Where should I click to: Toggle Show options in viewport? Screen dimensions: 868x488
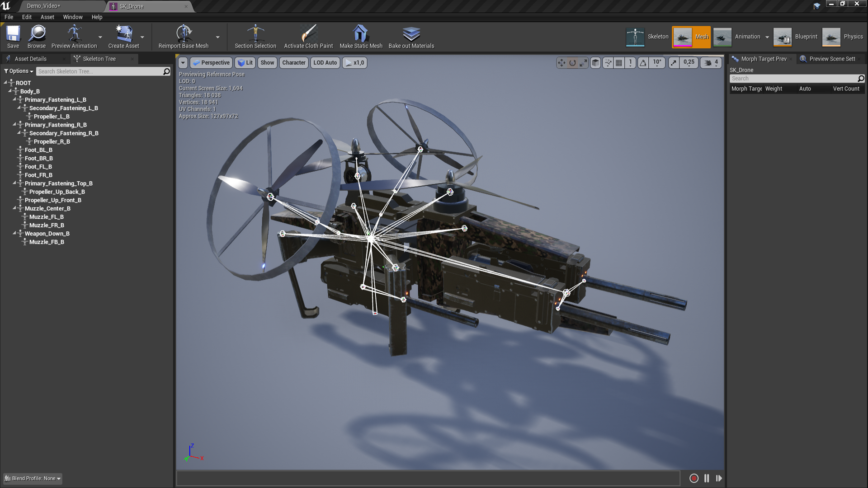pos(267,62)
